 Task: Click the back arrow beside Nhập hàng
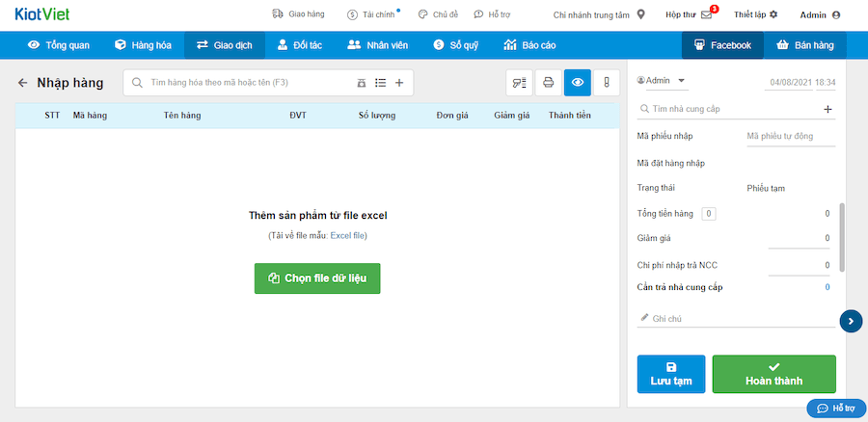22,83
